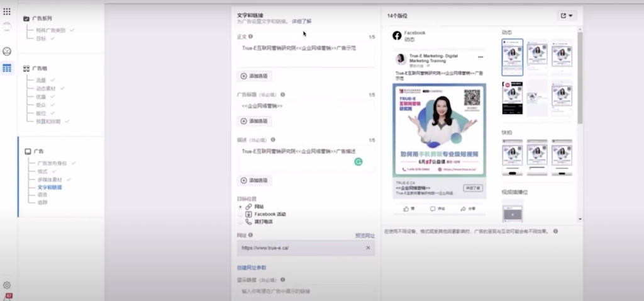Viewport: 644px width, 301px height.
Task: Click the info icon beside 显示链接
Action: (x=282, y=280)
